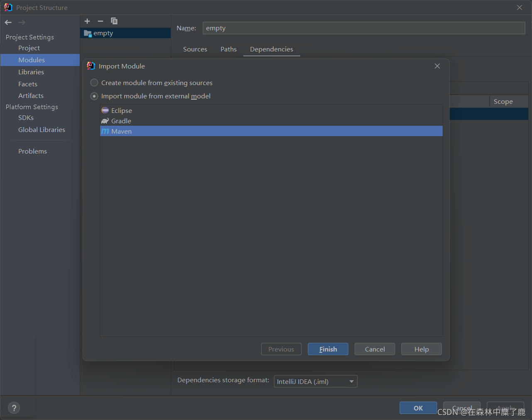This screenshot has height=420, width=532.
Task: Switch to the Sources tab
Action: (x=195, y=49)
